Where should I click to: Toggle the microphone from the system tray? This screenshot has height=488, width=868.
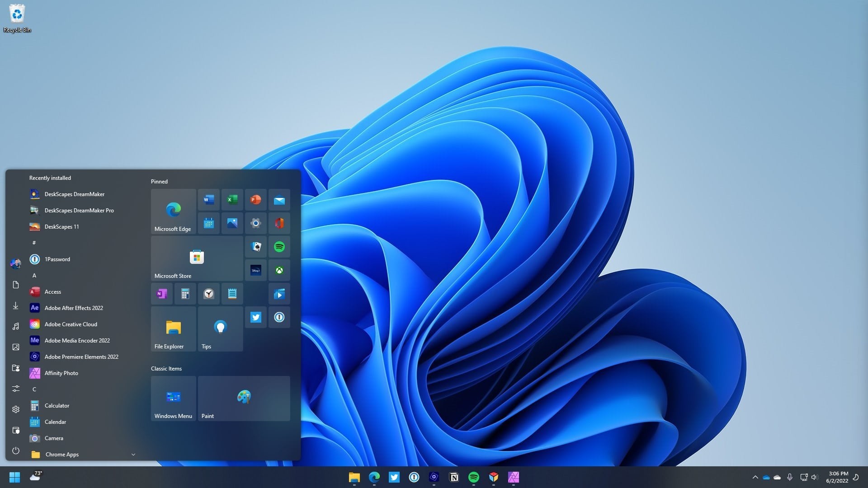[790, 477]
